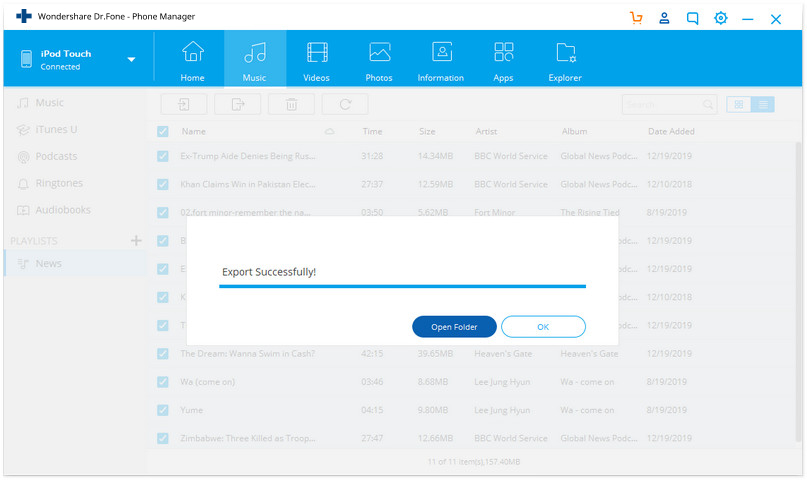Image resolution: width=807 pixels, height=480 pixels.
Task: Add a new playlist with plus icon
Action: click(136, 240)
